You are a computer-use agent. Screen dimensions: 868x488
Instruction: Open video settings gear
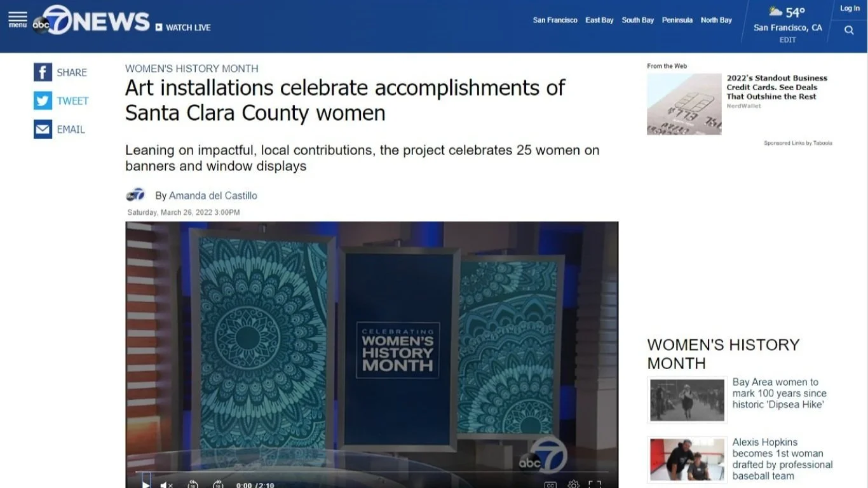click(573, 485)
